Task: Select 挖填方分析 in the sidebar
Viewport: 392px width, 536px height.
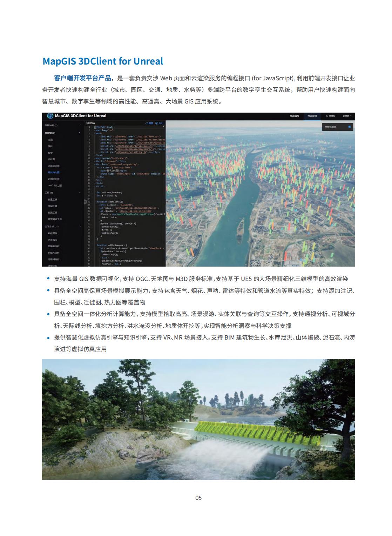Action: (54, 253)
